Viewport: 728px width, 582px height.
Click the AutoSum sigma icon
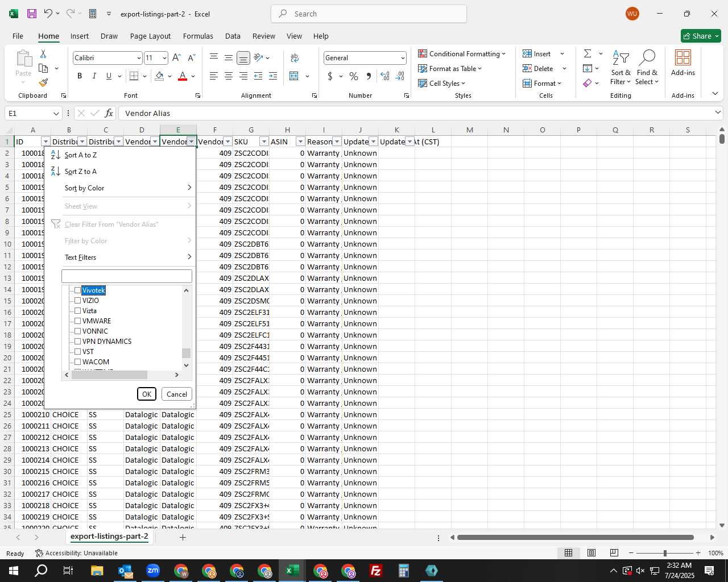coord(588,53)
